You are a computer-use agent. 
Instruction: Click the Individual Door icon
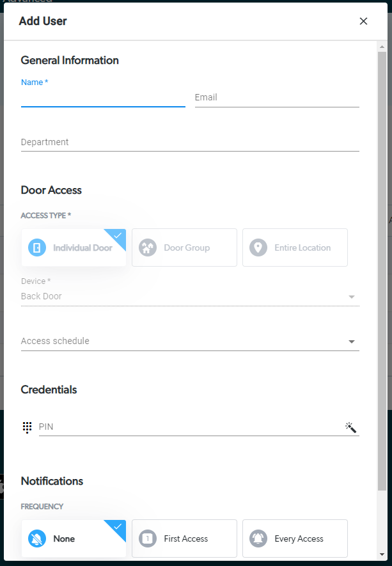click(x=37, y=248)
